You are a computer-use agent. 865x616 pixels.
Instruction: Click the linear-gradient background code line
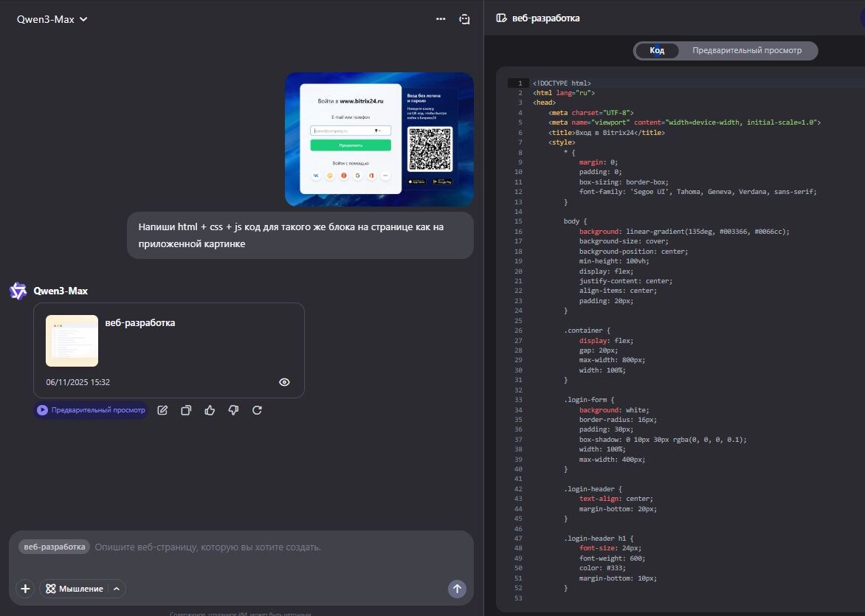tap(684, 232)
